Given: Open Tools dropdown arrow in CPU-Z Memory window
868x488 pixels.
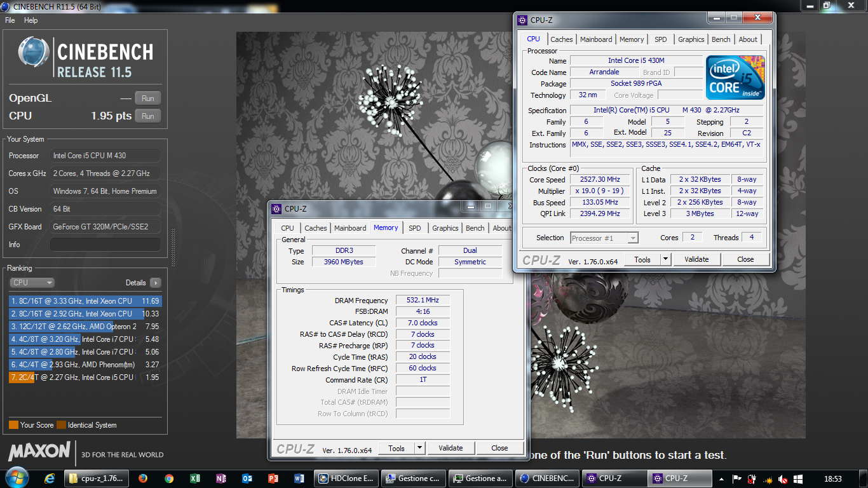Looking at the screenshot, I should click(x=419, y=448).
